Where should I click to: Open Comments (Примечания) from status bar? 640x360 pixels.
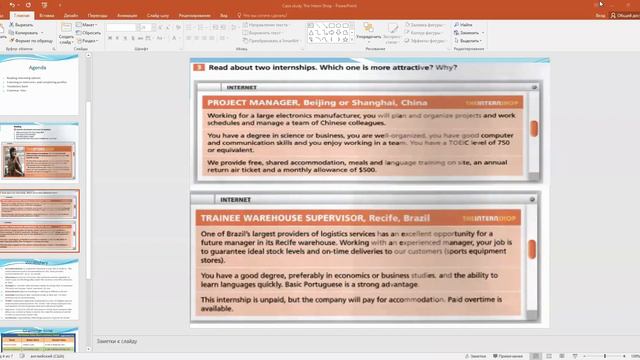[508, 356]
